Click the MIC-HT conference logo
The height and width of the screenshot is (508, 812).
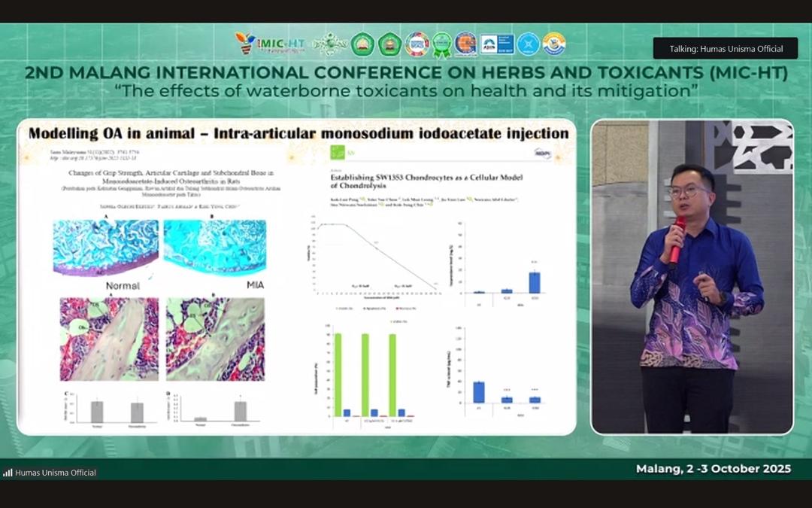click(270, 44)
